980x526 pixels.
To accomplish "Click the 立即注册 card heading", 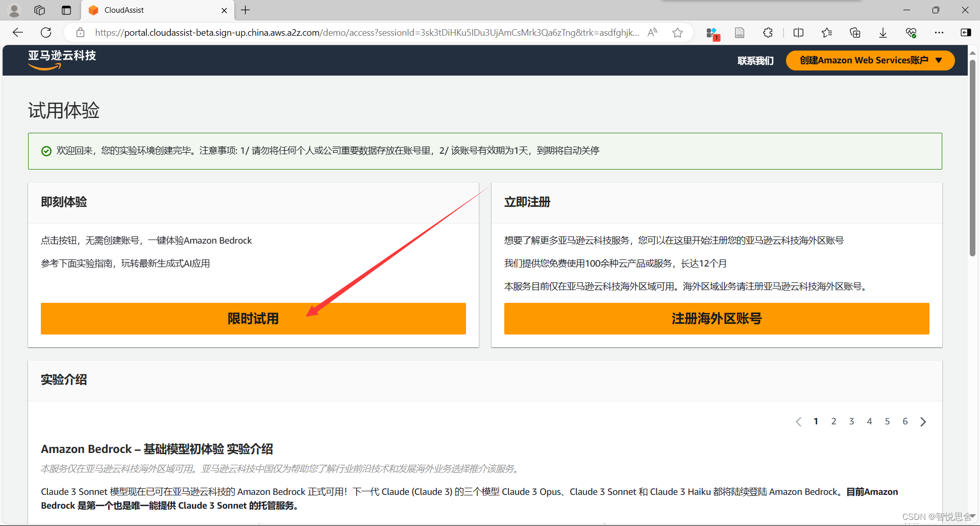I will click(x=527, y=202).
